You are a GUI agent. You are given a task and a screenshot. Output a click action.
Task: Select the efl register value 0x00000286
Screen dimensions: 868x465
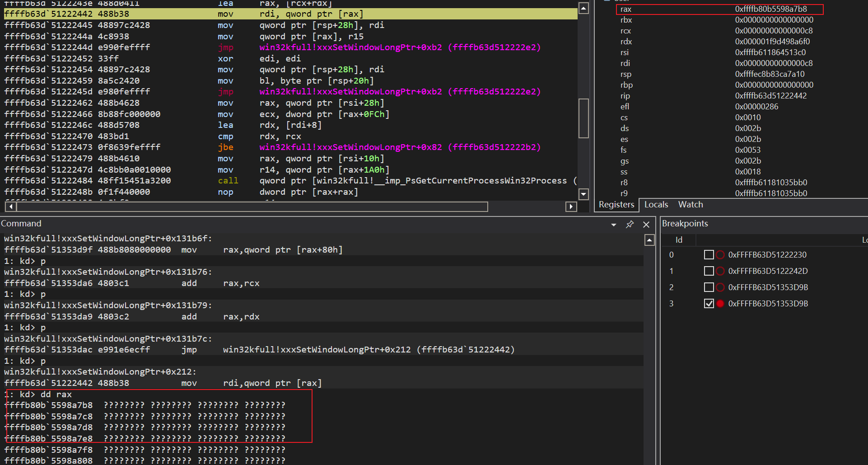click(x=756, y=107)
